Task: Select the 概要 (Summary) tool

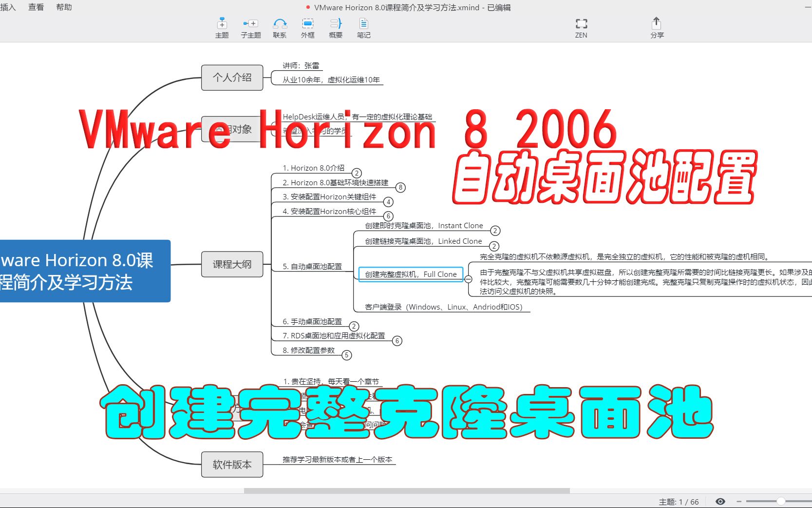Action: [x=336, y=28]
